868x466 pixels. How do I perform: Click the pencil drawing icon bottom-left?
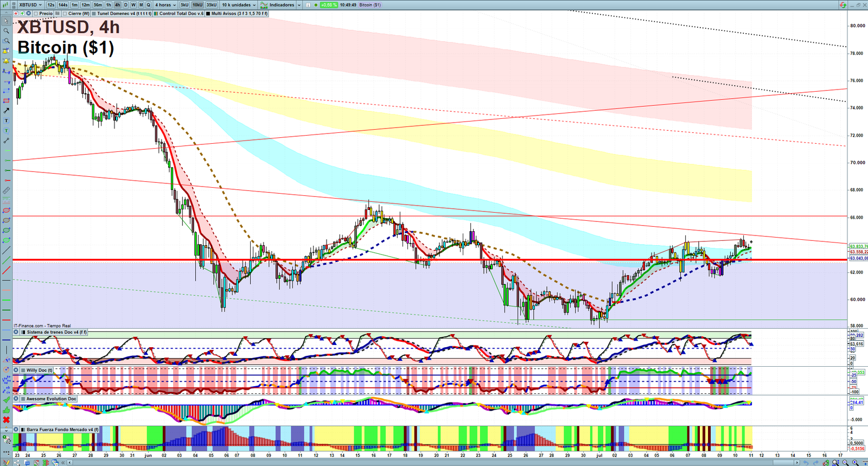tap(6, 463)
